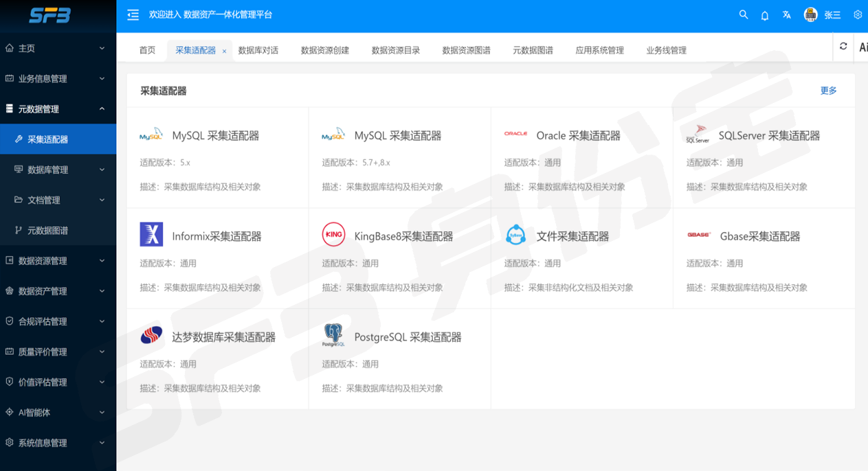Image resolution: width=868 pixels, height=471 pixels.
Task: Click the Oracle logo icon
Action: 516,134
